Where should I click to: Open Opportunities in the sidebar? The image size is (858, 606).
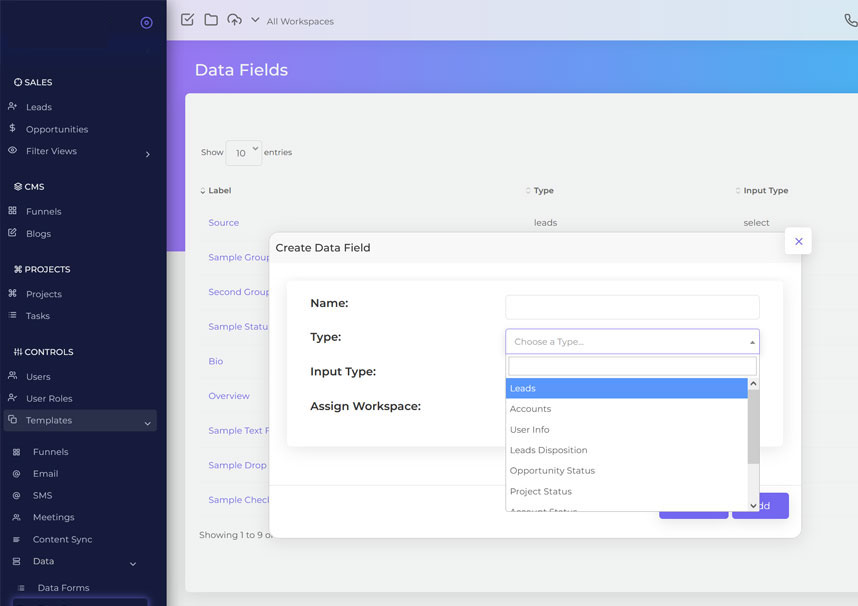tap(57, 129)
